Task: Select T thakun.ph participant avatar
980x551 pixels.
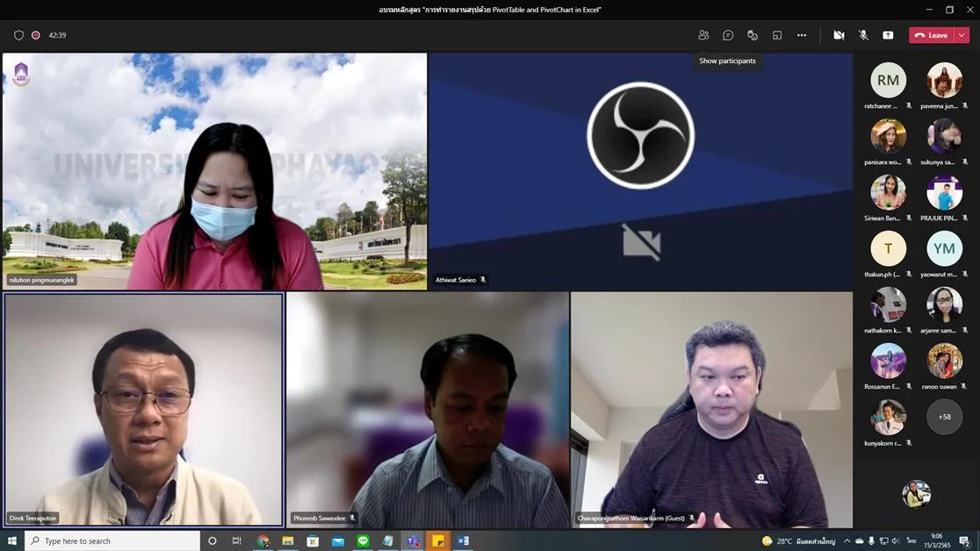Action: coord(888,248)
